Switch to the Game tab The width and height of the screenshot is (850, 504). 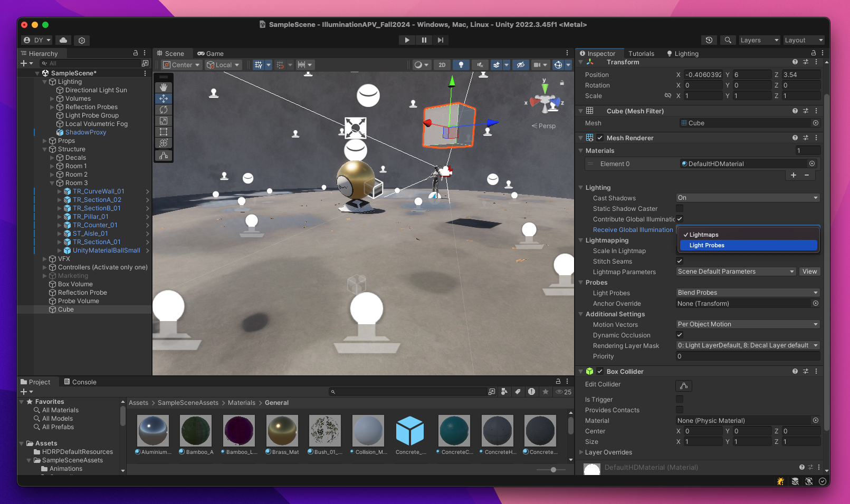tap(211, 53)
